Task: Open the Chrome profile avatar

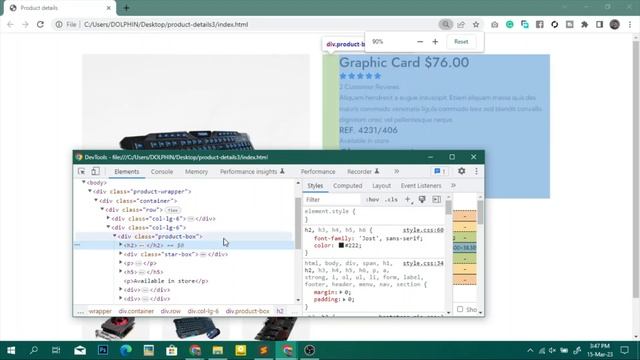Action: 615,24
